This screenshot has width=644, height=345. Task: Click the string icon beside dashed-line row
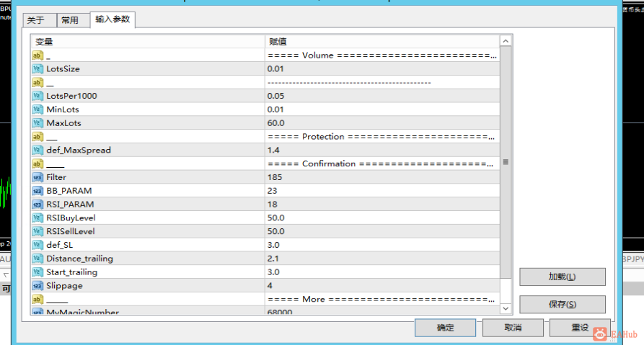tap(38, 82)
